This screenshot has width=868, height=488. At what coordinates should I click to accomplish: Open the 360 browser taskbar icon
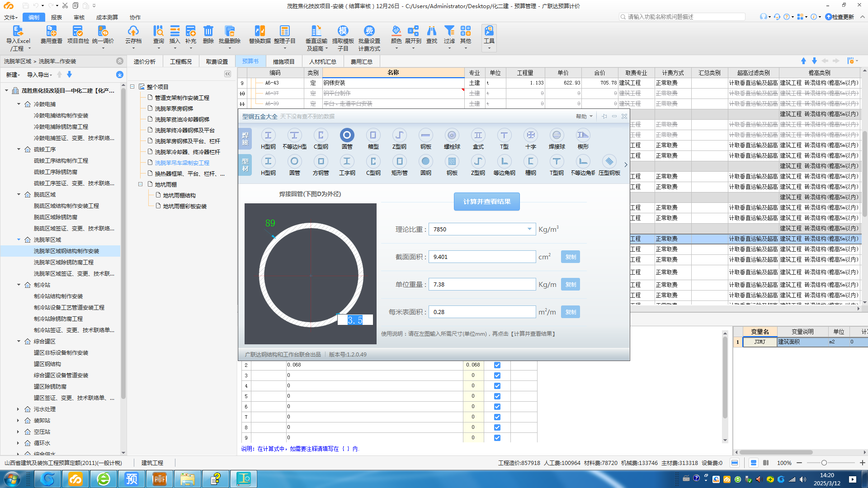point(104,479)
